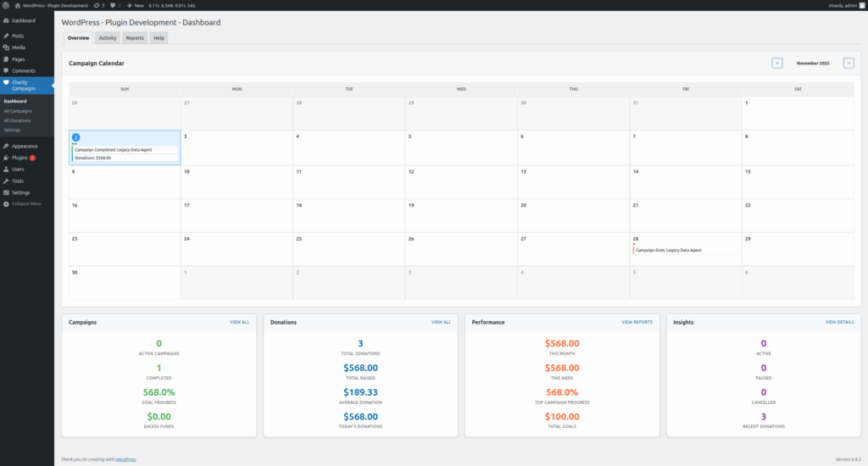This screenshot has height=466, width=868.
Task: Open All Campaigns submenu item
Action: click(x=18, y=111)
